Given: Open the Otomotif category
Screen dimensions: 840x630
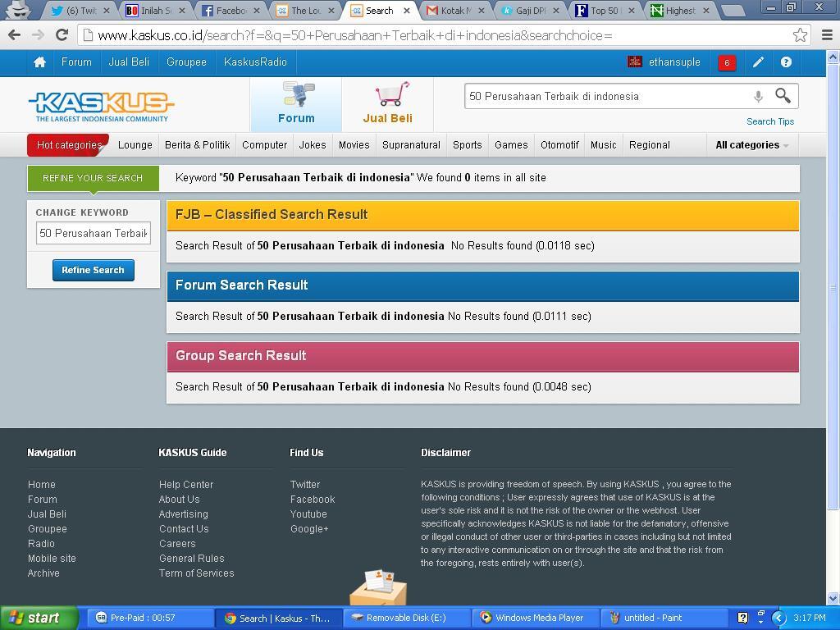Looking at the screenshot, I should pos(559,145).
